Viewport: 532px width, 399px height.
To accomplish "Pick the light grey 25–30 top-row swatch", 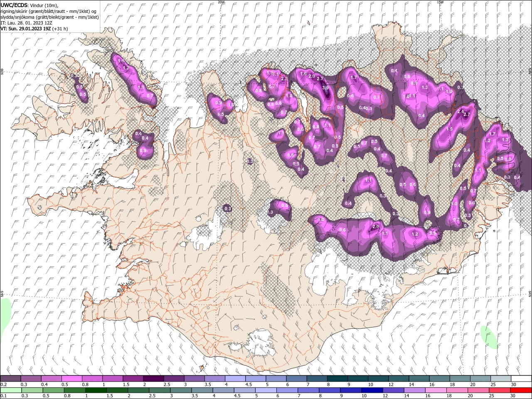I will point(501,379).
